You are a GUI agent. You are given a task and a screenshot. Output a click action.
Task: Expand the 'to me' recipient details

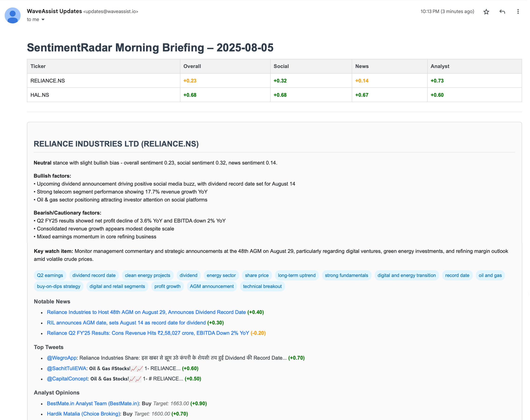point(43,19)
